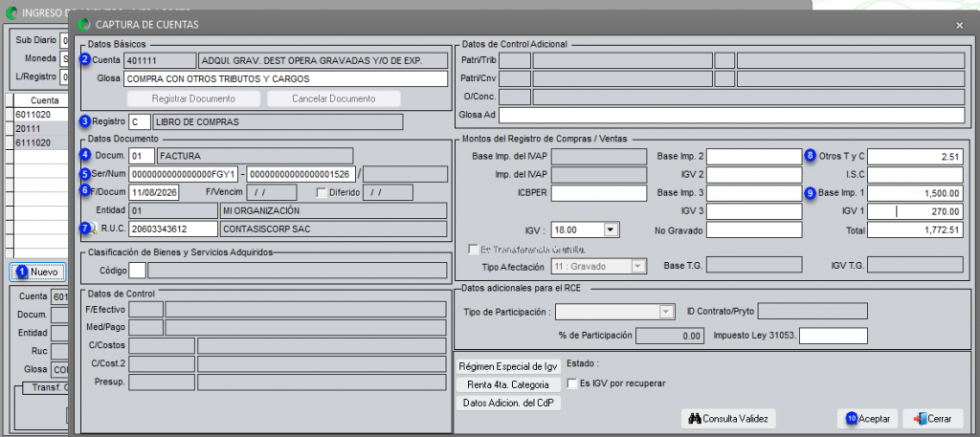Click the Cancelar Documento button
The width and height of the screenshot is (980, 437).
[334, 99]
